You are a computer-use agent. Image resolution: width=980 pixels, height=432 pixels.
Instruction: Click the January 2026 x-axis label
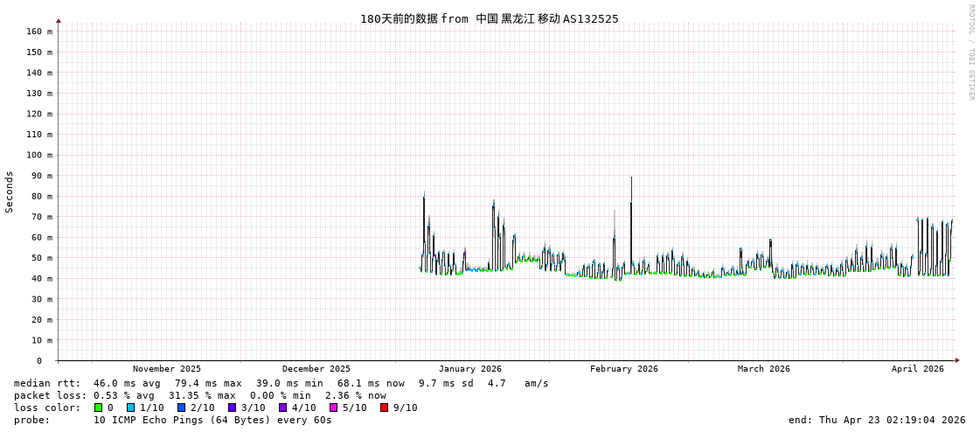coord(469,369)
